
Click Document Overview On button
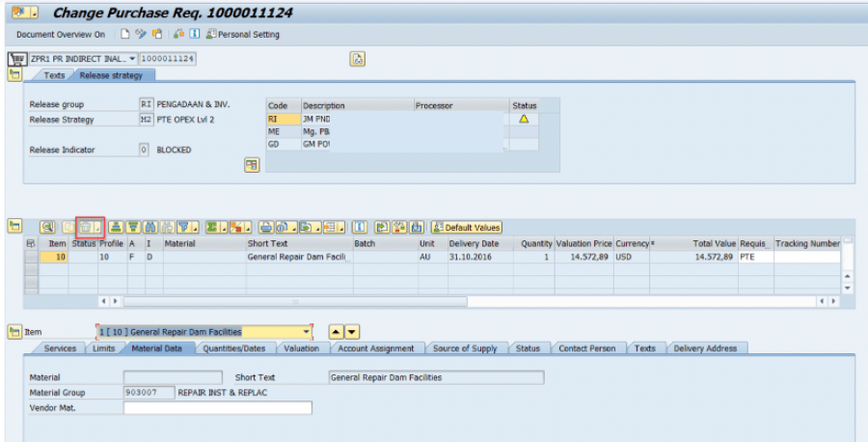(61, 34)
